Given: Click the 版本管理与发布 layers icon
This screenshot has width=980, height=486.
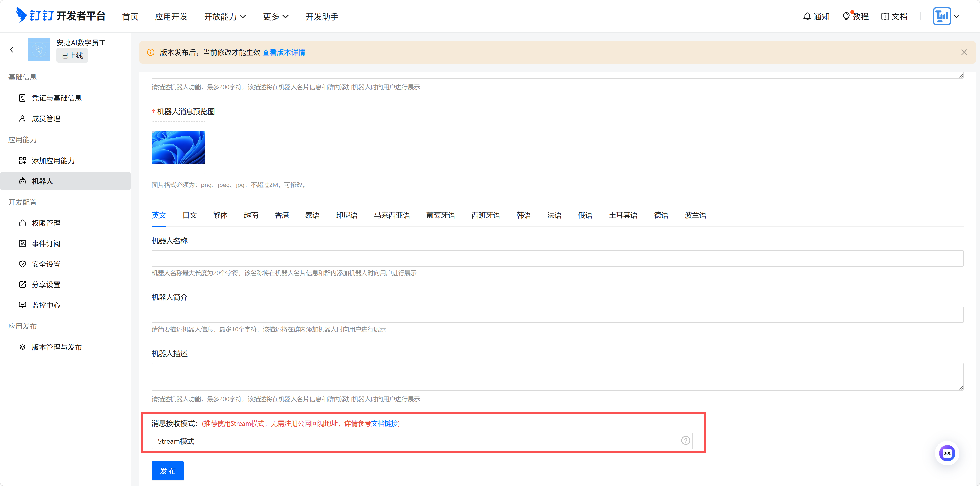Looking at the screenshot, I should coord(23,347).
